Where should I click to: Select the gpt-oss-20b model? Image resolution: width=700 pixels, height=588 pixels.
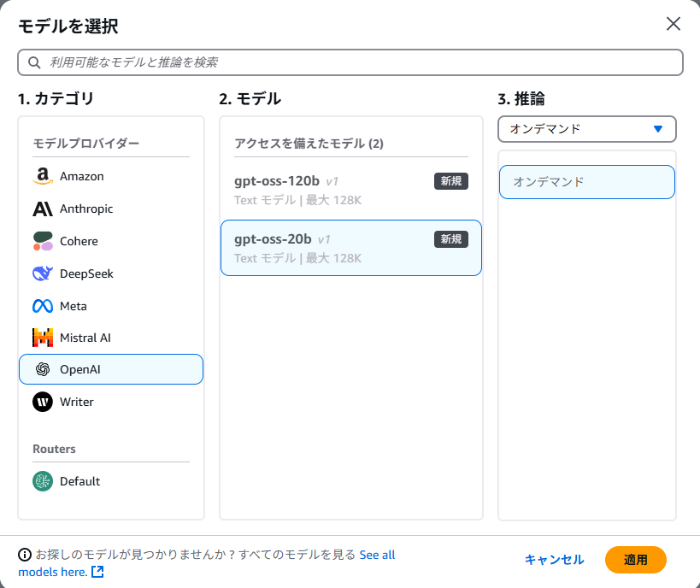(351, 248)
